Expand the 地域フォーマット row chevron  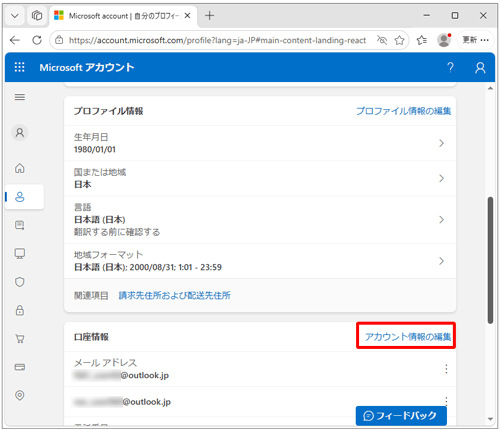[x=441, y=261]
